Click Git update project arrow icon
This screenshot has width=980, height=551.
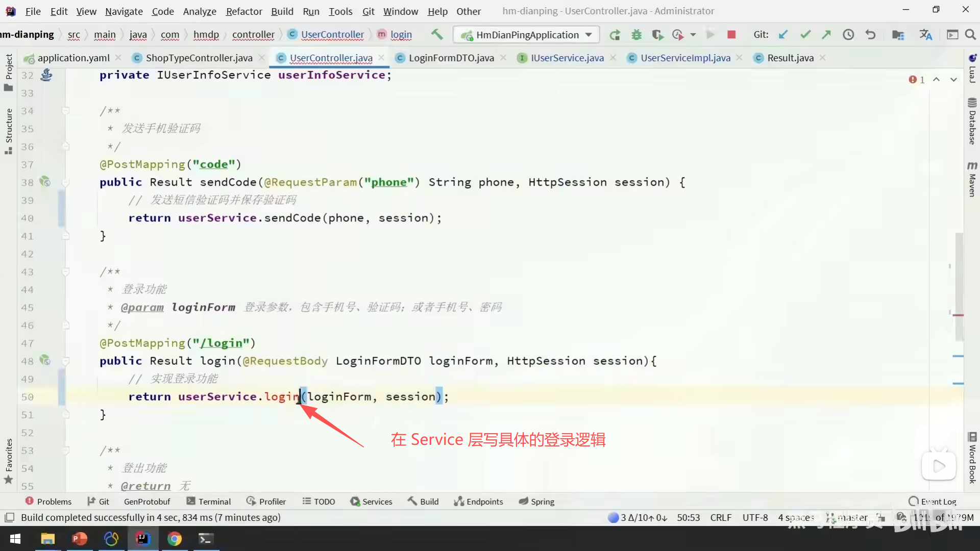(x=783, y=35)
